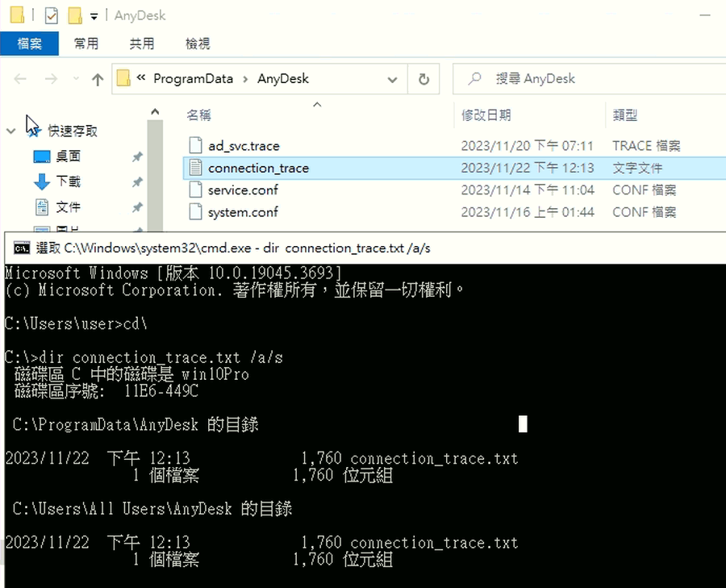Open the Quick Access Toolbar customize dropdown
Screen dimensions: 726x588
[93, 15]
